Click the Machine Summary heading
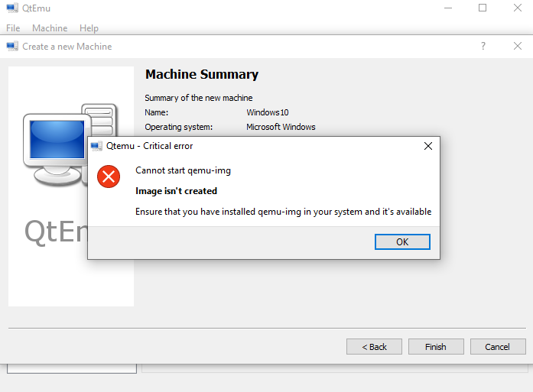 pos(202,74)
